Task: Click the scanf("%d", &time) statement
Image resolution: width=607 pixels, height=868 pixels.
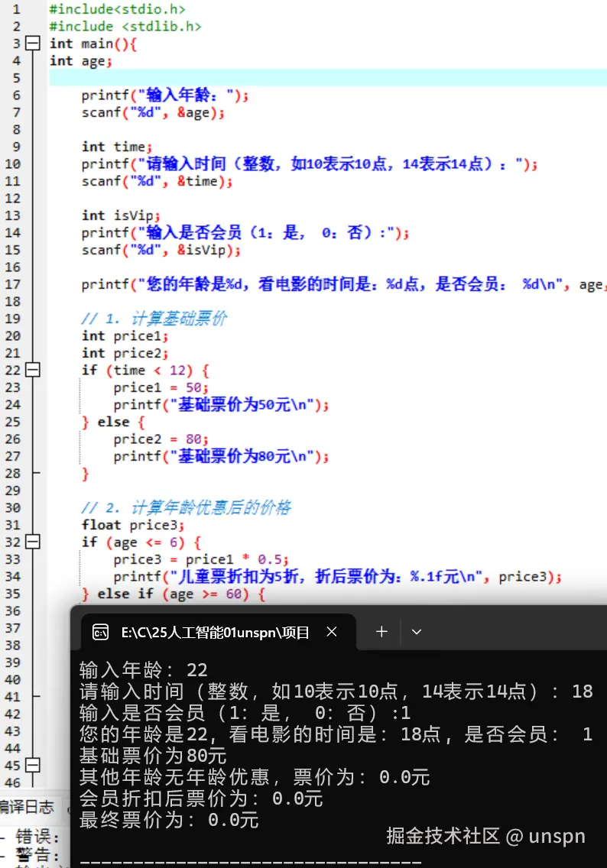Action: 157,181
